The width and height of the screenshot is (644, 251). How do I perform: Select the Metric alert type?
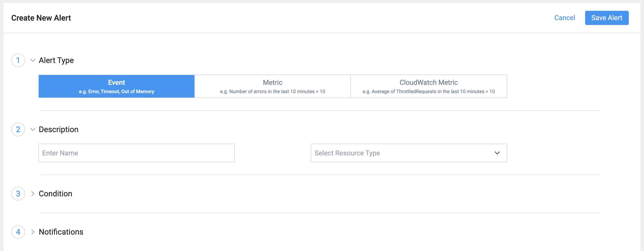tap(272, 86)
